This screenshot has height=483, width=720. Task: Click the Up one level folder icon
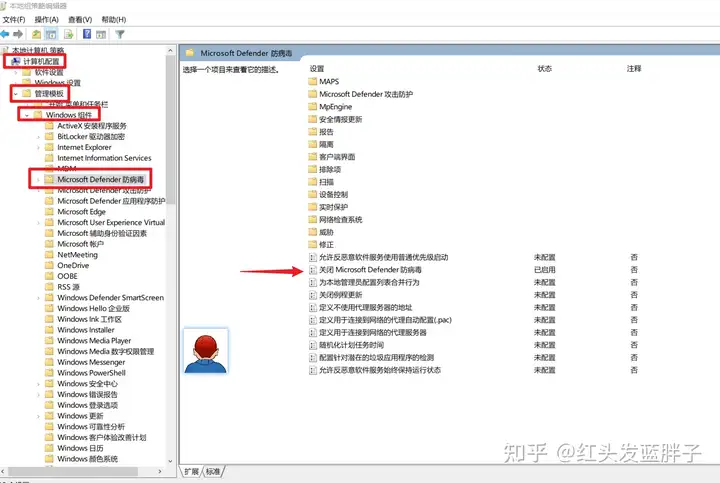point(36,34)
